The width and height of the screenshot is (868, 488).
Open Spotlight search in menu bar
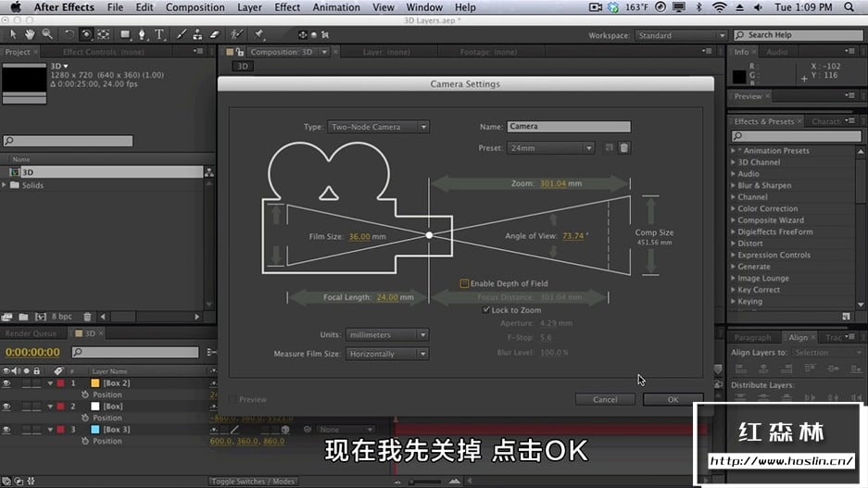pos(849,7)
